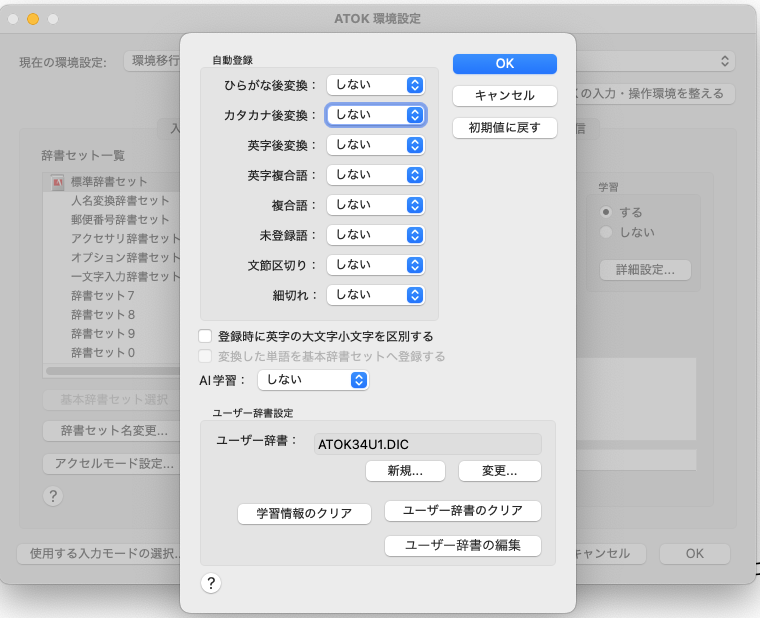Click the ユーザー辞書 field ATOK34U1.DIC
The width and height of the screenshot is (760, 618).
pos(428,444)
